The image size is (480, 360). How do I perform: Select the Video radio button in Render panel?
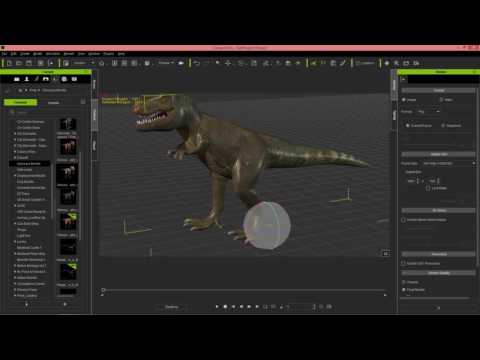coord(441,100)
